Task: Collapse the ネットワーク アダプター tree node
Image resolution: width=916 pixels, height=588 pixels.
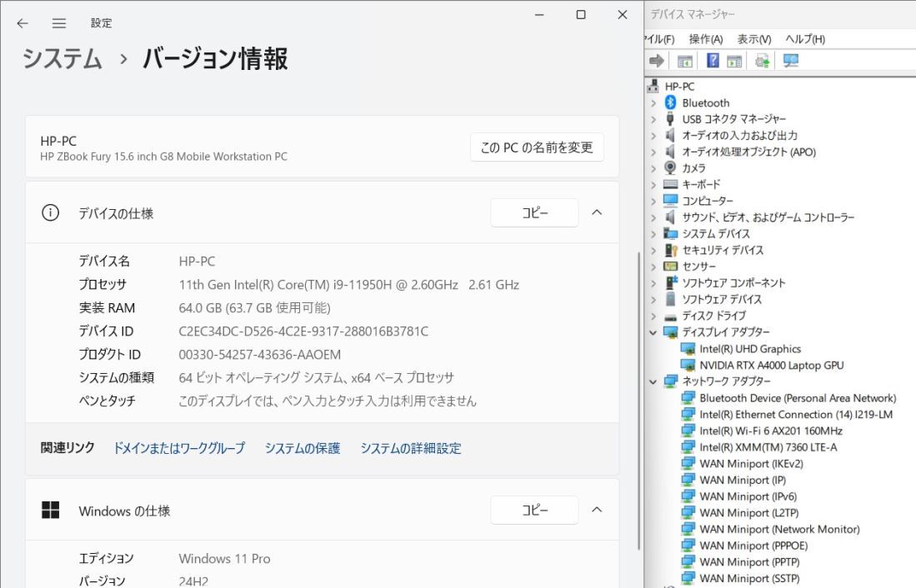Action: [653, 381]
